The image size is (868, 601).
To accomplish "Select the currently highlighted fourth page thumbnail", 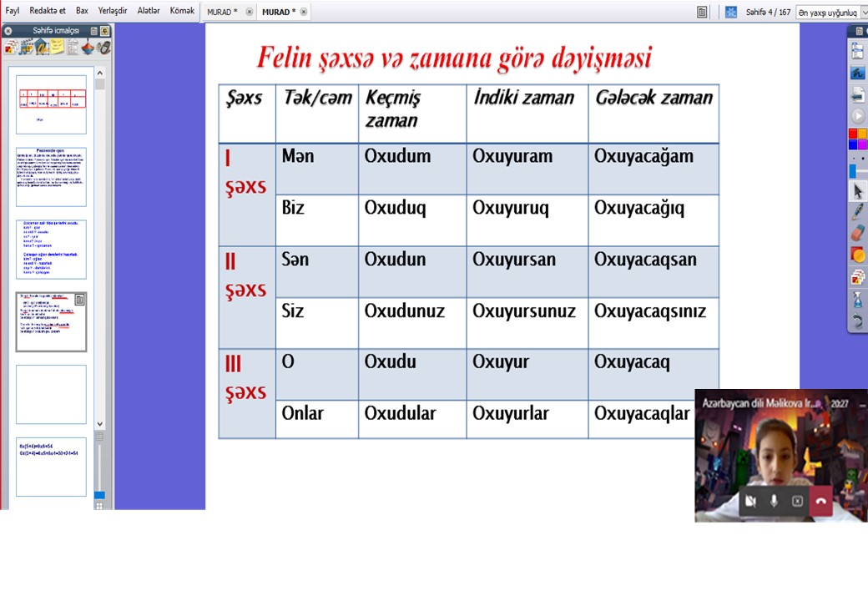I will [x=51, y=322].
